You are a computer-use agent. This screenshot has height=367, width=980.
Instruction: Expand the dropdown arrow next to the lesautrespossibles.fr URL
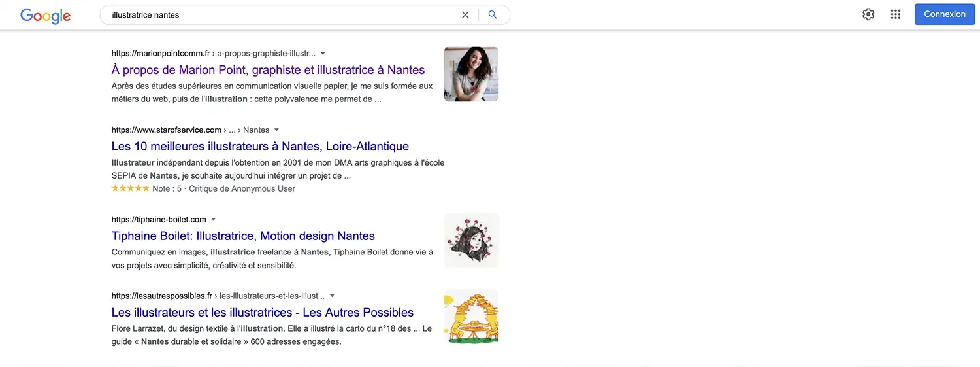click(332, 296)
